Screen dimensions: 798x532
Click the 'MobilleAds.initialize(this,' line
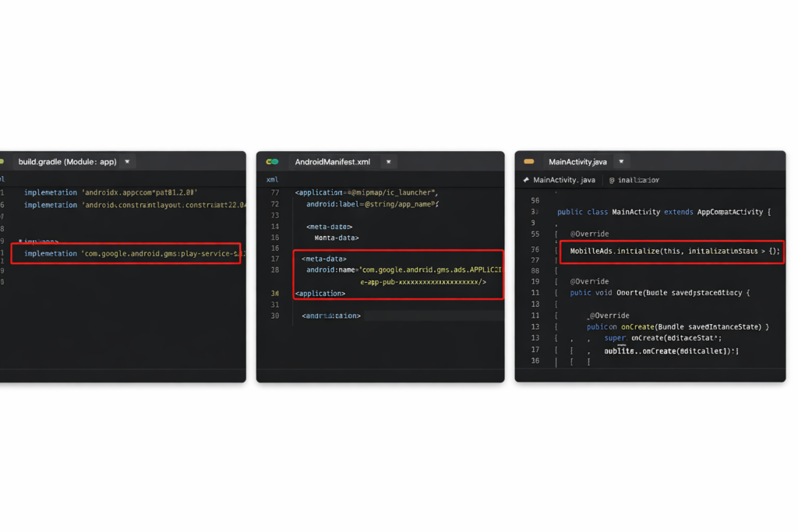tap(675, 251)
